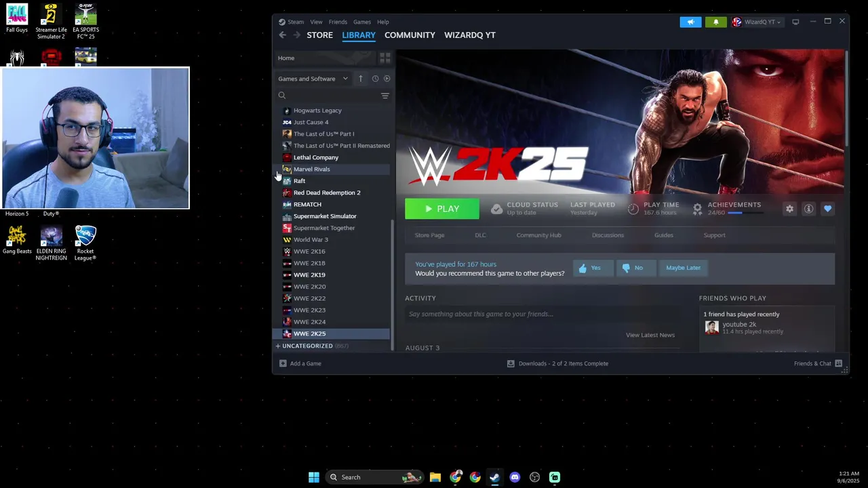Open the Store Page link
The image size is (868, 488).
tap(429, 235)
